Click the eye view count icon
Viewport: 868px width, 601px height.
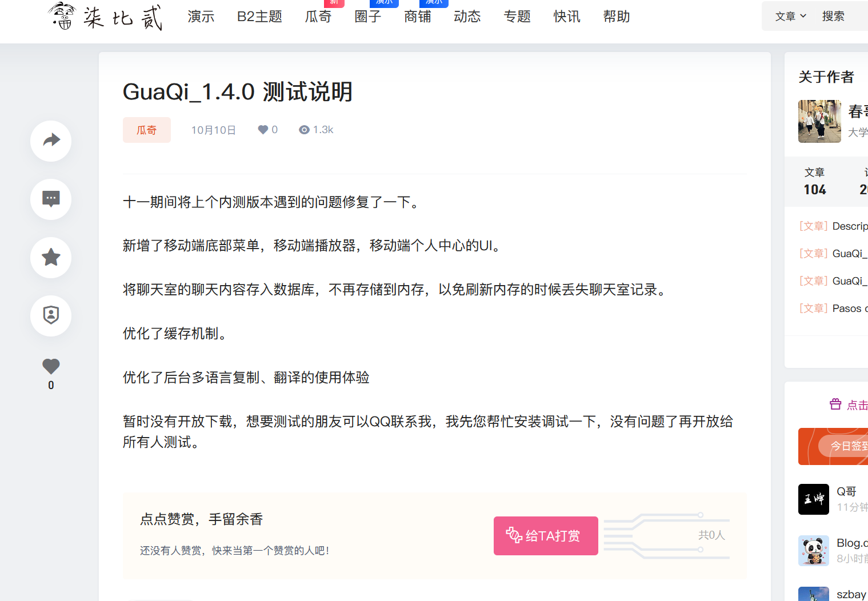click(x=304, y=130)
